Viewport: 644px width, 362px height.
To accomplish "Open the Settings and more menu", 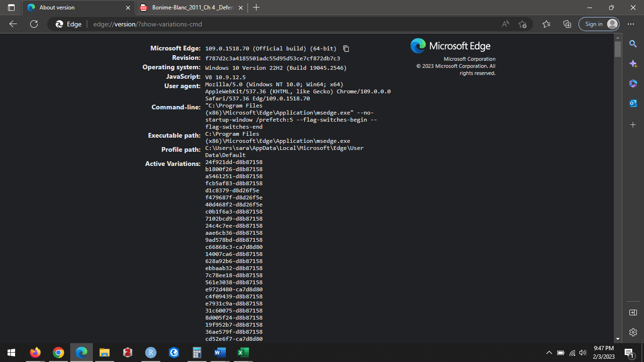I will pyautogui.click(x=630, y=24).
